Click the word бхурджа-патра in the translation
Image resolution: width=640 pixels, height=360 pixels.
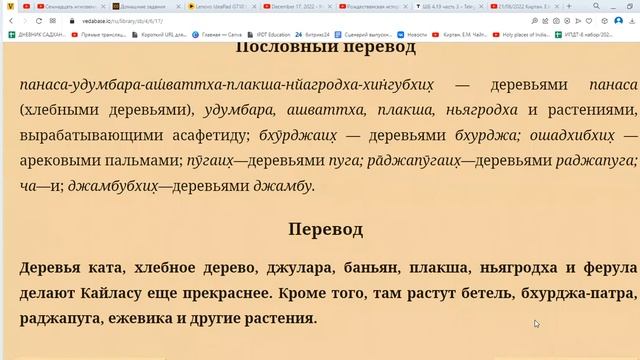click(x=578, y=293)
